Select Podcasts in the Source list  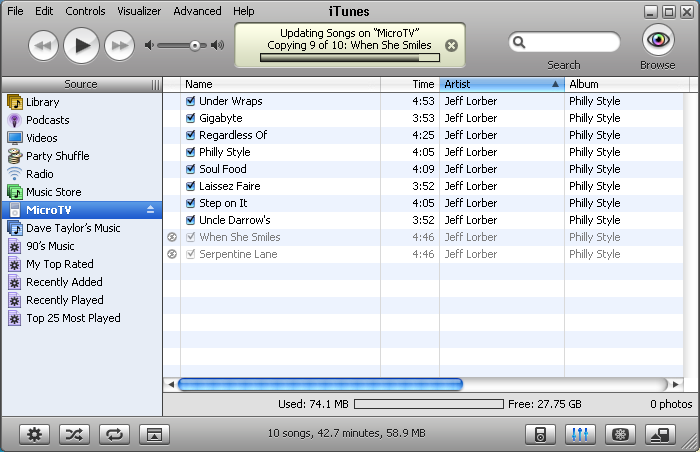click(x=82, y=120)
